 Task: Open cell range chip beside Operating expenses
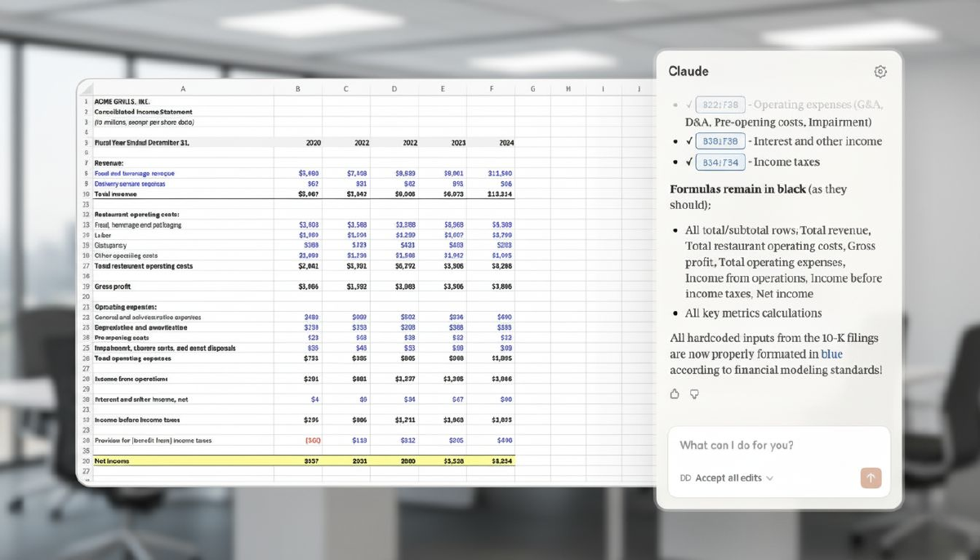pyautogui.click(x=721, y=104)
